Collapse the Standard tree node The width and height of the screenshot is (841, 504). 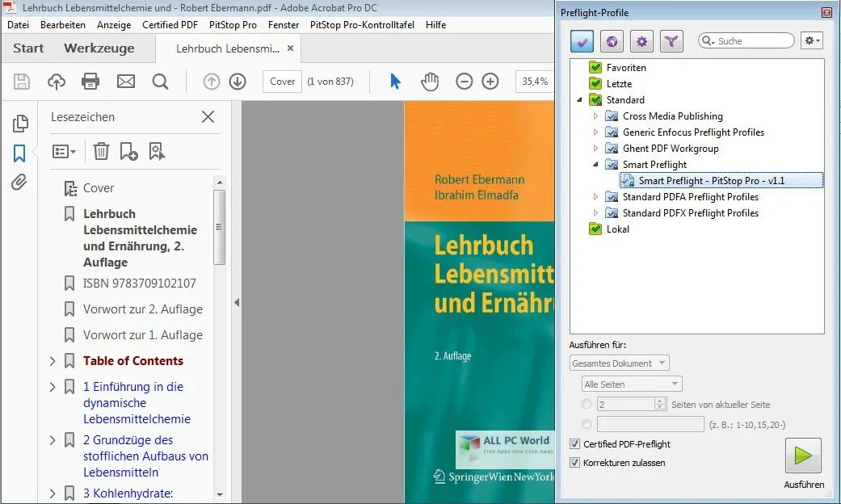[579, 99]
